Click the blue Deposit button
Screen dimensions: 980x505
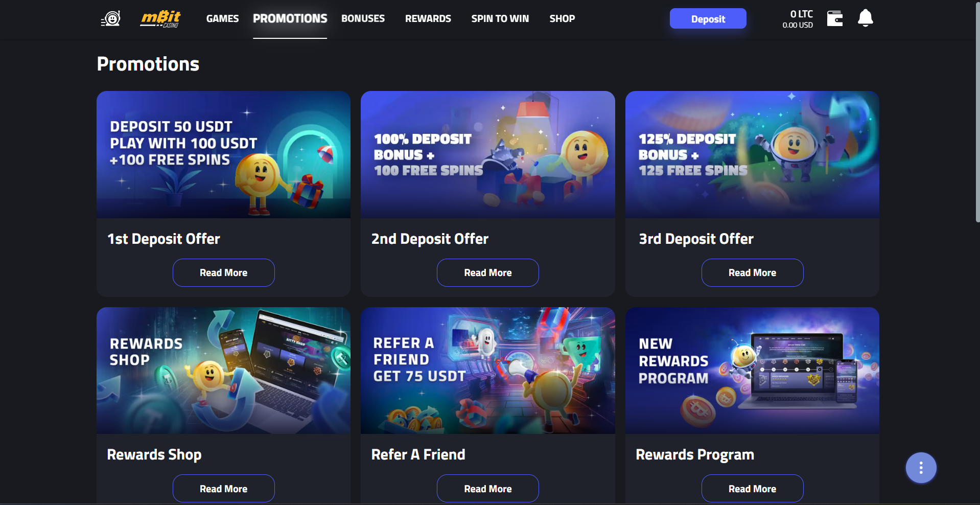point(708,19)
